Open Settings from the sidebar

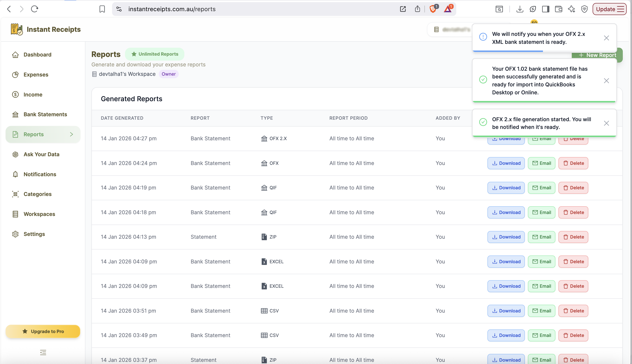point(43,234)
